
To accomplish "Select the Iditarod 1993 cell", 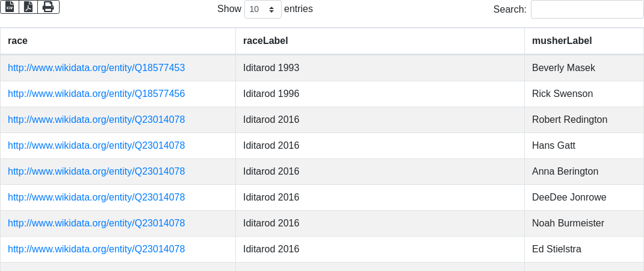I will 380,68.
